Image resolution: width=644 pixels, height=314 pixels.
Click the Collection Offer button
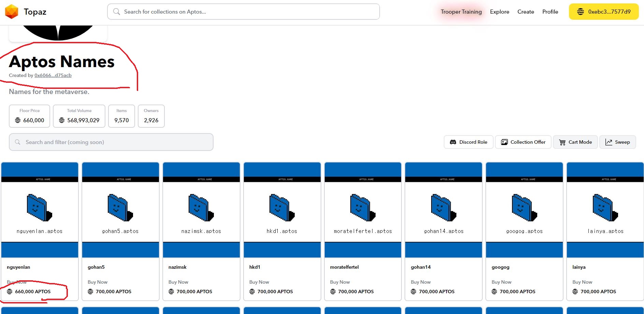[523, 142]
